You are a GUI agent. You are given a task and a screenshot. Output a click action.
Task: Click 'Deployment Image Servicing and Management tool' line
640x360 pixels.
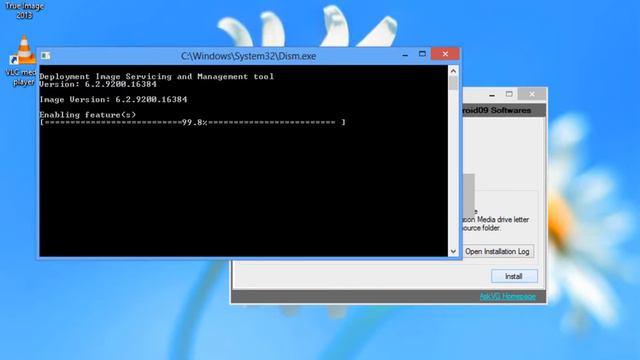pos(157,76)
